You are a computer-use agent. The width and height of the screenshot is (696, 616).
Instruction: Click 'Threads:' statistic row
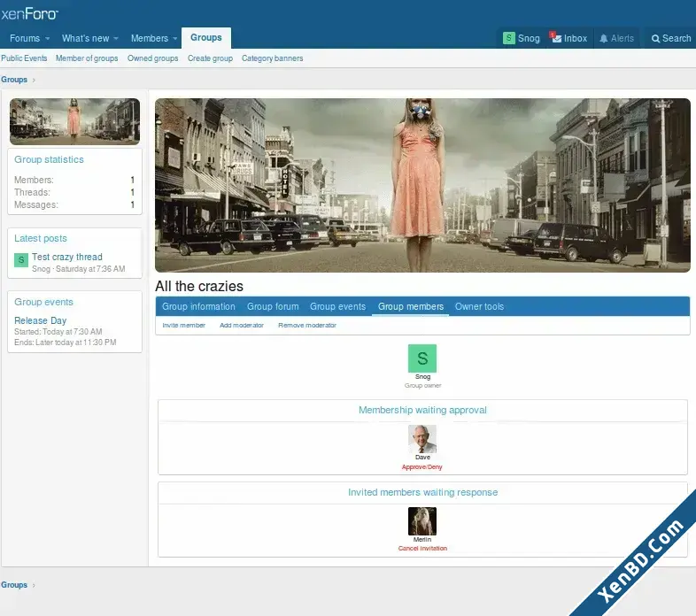[x=74, y=192]
